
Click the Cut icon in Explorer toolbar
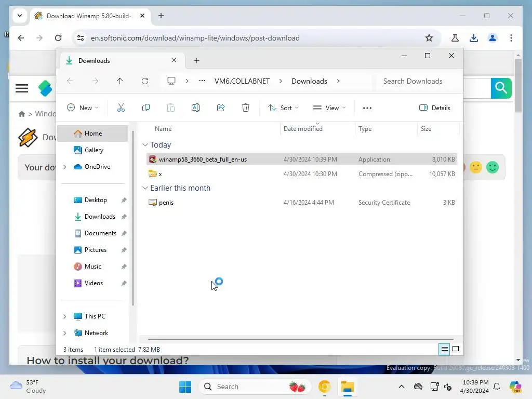pyautogui.click(x=121, y=108)
